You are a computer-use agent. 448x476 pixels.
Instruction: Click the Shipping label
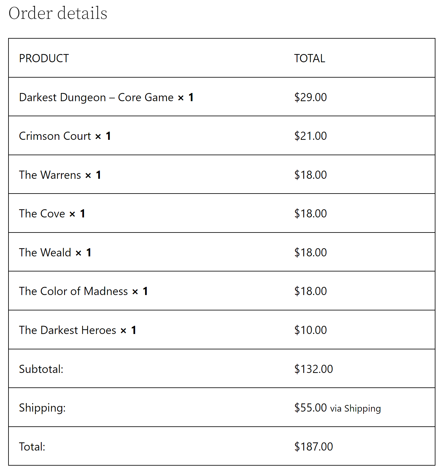pyautogui.click(x=42, y=408)
